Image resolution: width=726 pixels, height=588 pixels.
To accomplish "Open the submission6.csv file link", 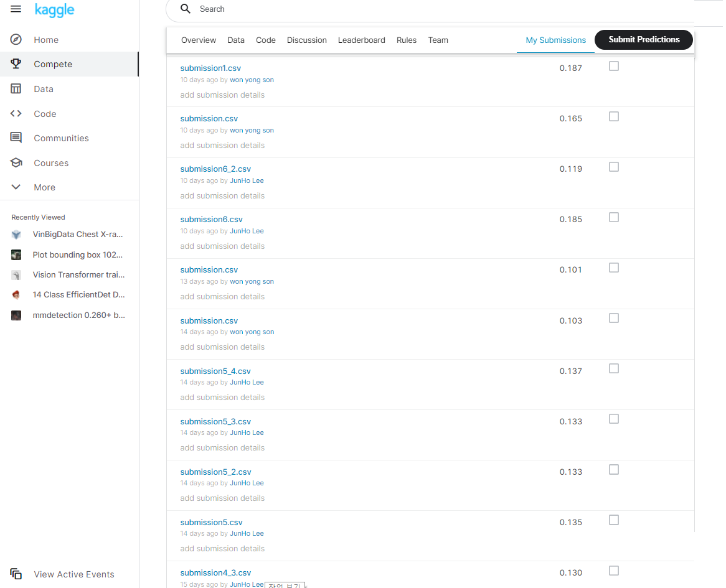I will click(x=211, y=219).
